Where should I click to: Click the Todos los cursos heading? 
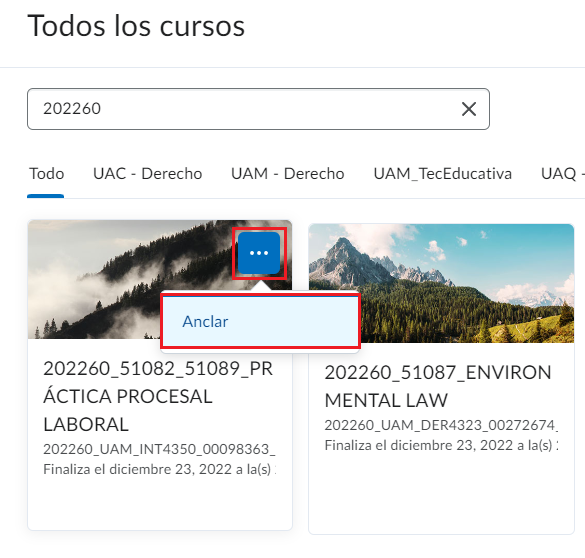click(x=136, y=26)
